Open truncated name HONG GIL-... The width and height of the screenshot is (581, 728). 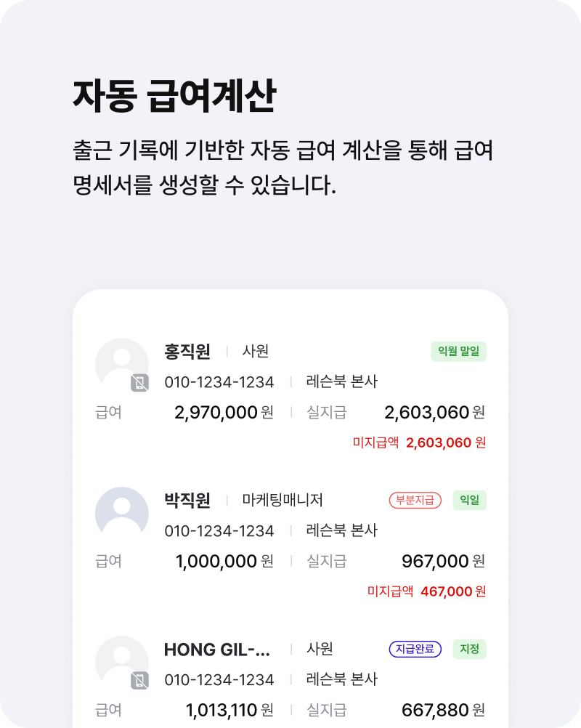click(x=216, y=650)
